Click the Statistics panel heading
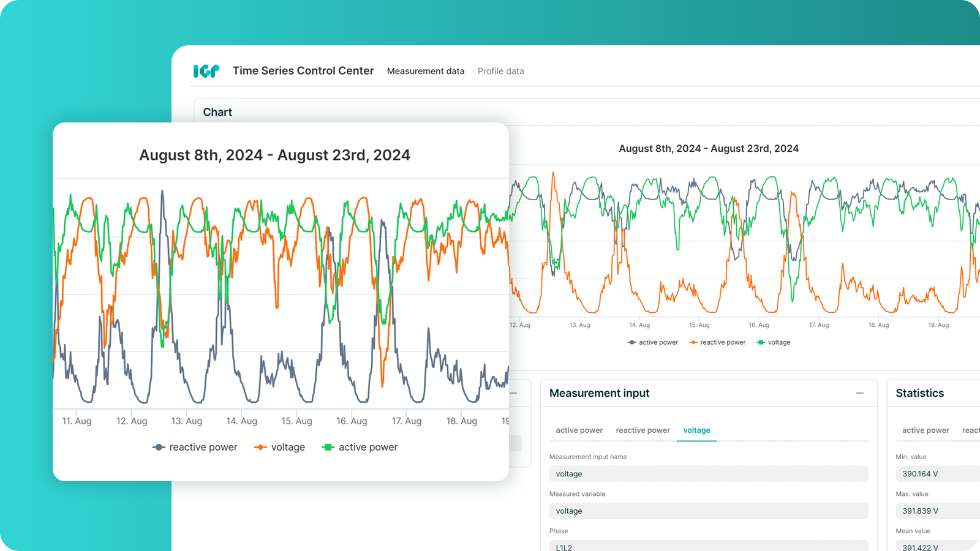The width and height of the screenshot is (980, 551). (x=920, y=393)
